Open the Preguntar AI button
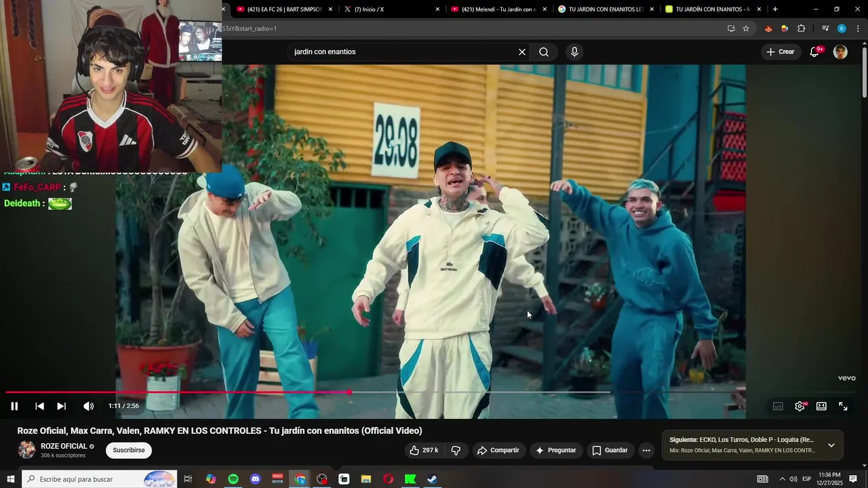 click(x=555, y=450)
